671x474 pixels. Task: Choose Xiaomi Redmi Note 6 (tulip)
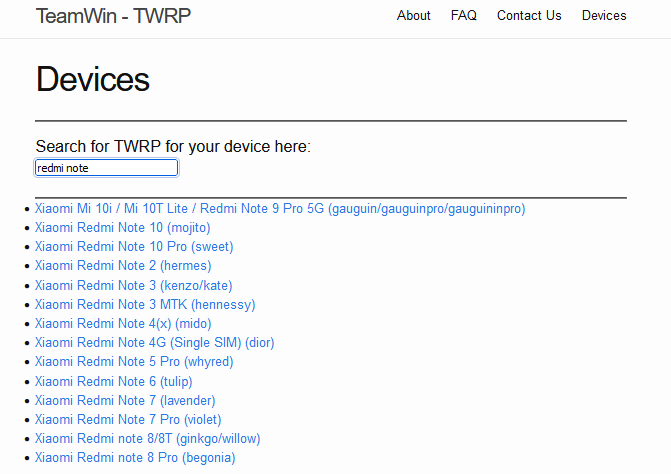[x=113, y=381]
